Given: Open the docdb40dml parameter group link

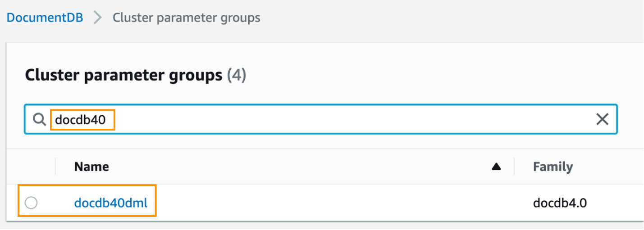Looking at the screenshot, I should click(x=110, y=203).
